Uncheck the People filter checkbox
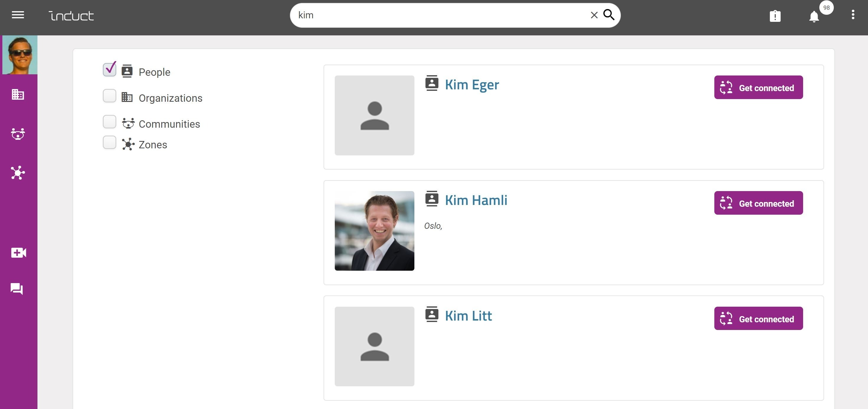The image size is (868, 409). coord(109,69)
